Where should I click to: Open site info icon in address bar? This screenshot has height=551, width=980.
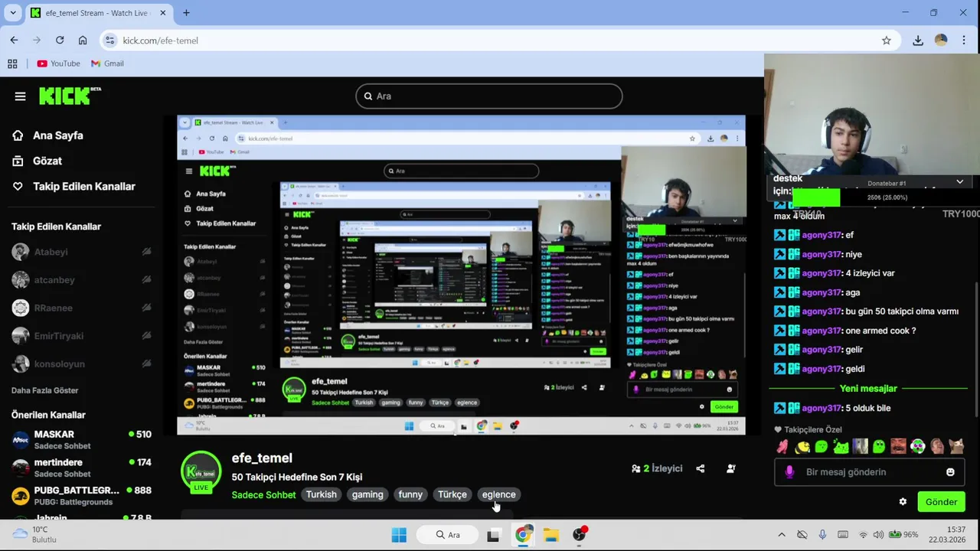pos(109,41)
